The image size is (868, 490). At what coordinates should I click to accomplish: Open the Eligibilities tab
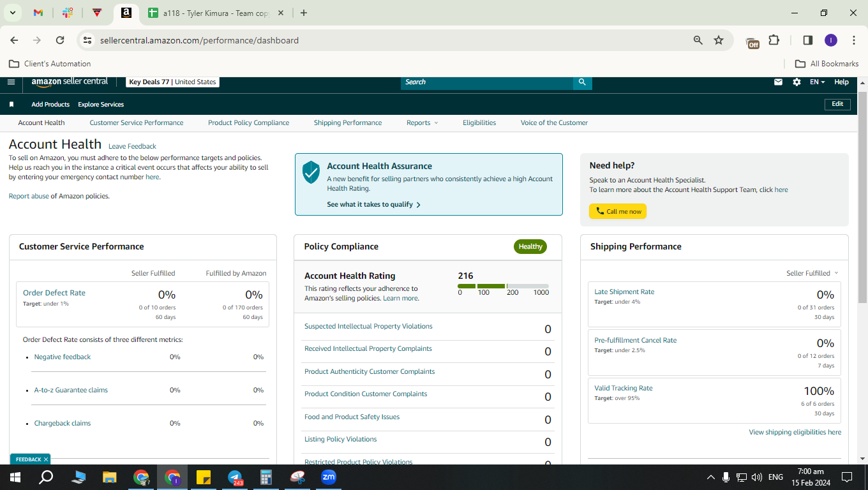coord(479,122)
